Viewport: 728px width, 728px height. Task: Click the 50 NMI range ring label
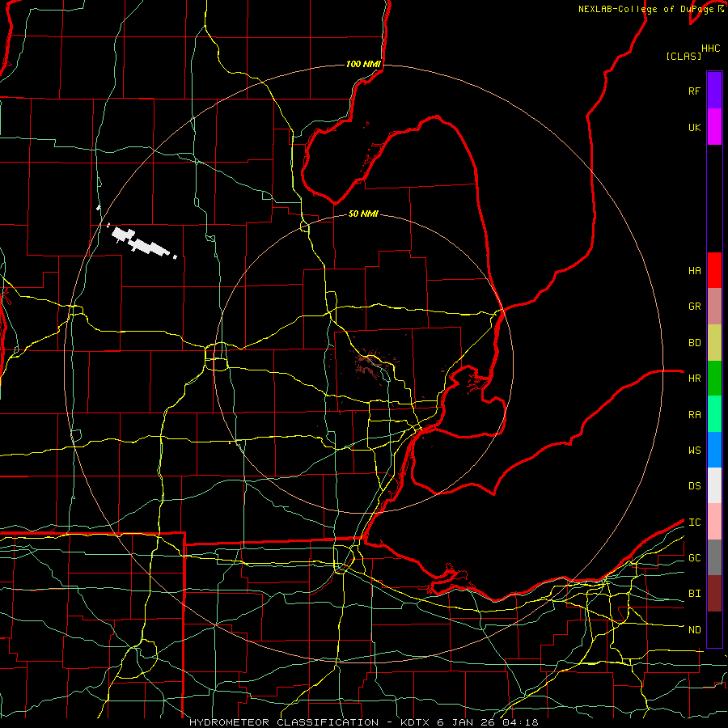(x=363, y=214)
